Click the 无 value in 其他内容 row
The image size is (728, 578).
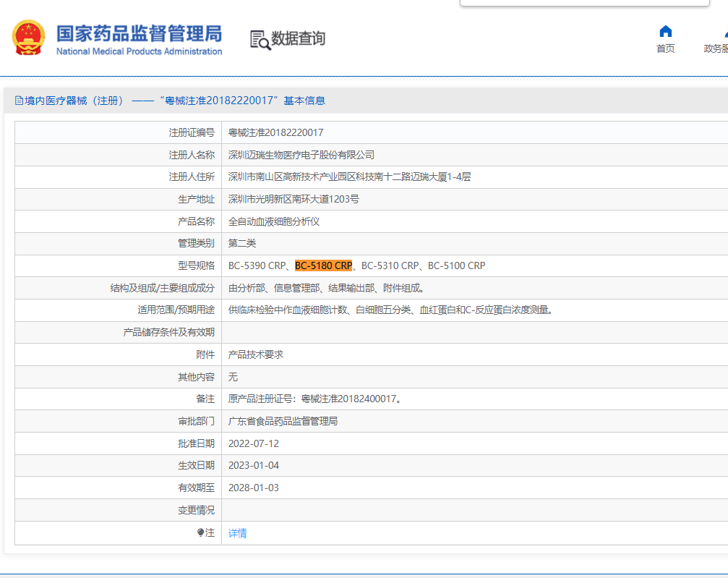coord(233,377)
